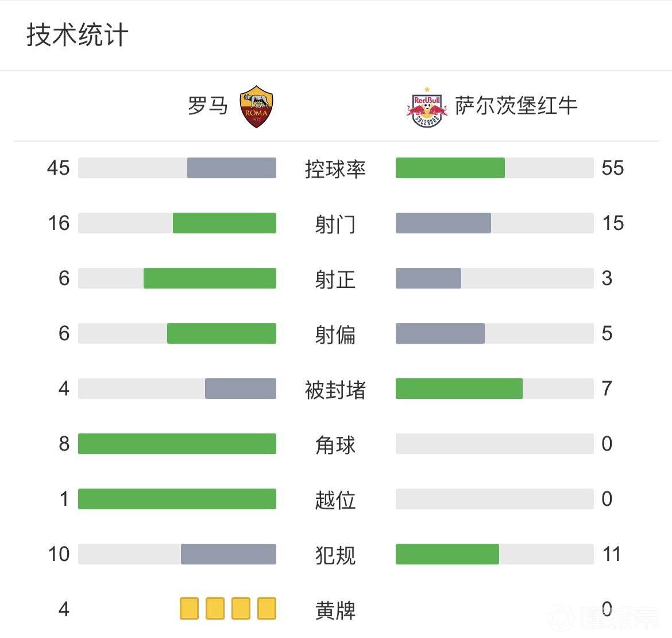Click the leftmost yellow card icon
The width and height of the screenshot is (672, 638).
(x=189, y=608)
